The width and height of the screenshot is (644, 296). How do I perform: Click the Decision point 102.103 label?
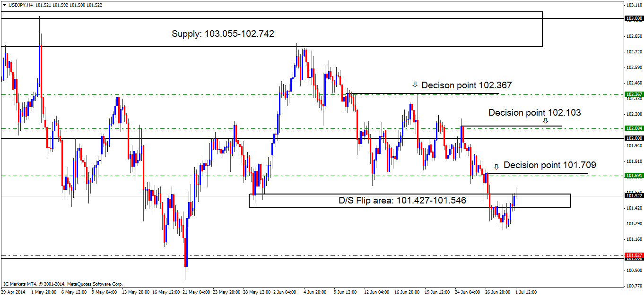point(535,113)
